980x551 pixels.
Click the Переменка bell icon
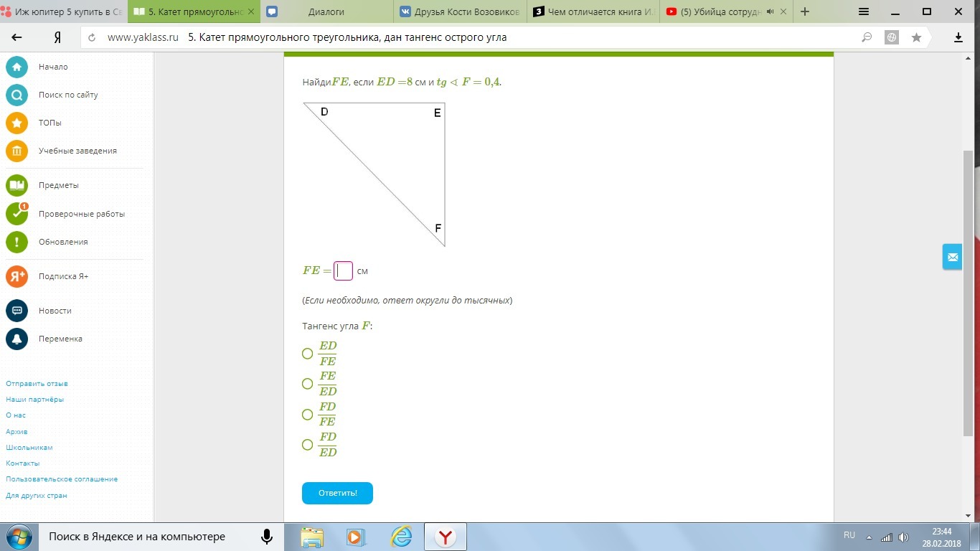17,339
